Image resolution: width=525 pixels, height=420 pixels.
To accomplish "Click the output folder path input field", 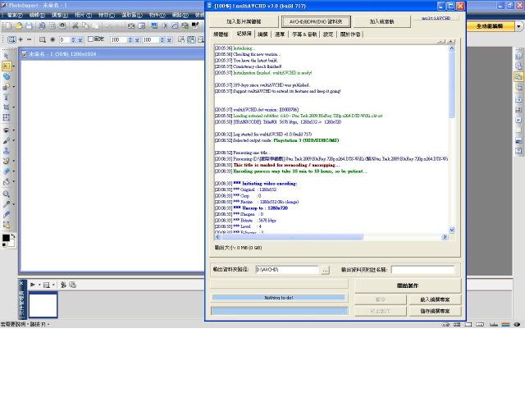I will tap(287, 270).
